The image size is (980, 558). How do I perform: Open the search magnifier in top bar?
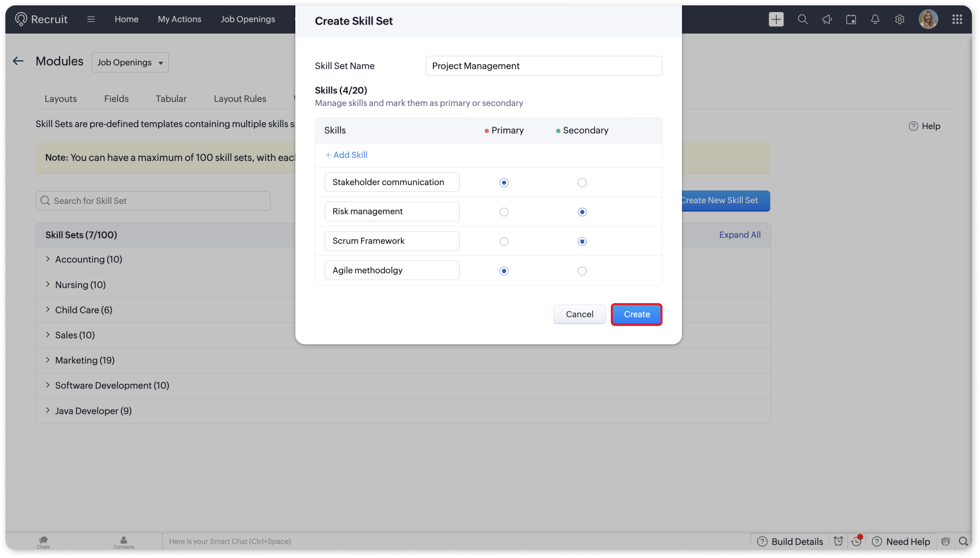(x=802, y=19)
